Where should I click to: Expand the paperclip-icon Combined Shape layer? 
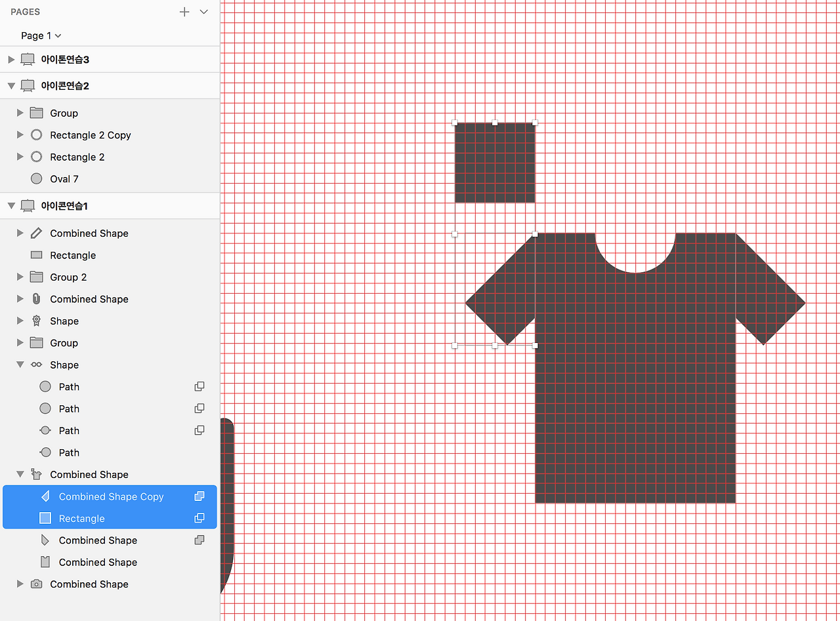click(20, 299)
